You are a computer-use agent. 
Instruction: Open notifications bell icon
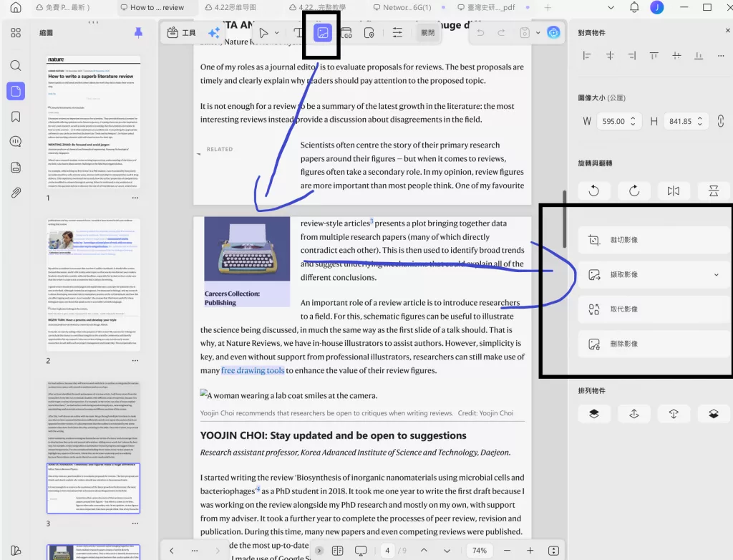(x=634, y=7)
